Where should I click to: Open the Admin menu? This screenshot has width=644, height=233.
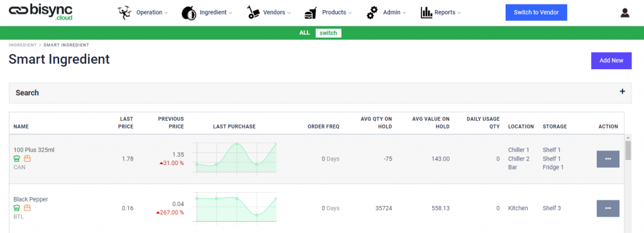click(x=394, y=13)
